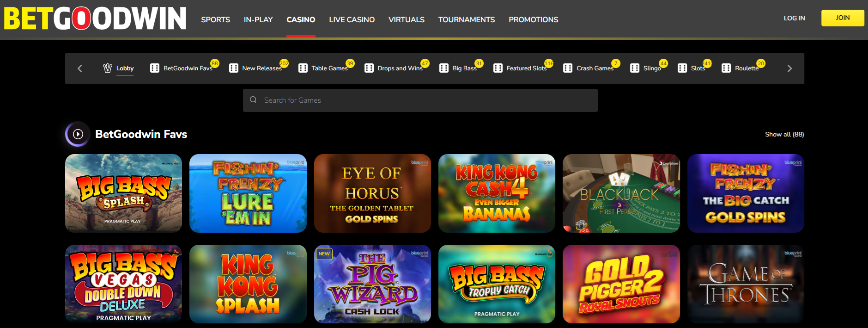Click the Roulette dice icon
The height and width of the screenshot is (328, 868).
pos(726,68)
